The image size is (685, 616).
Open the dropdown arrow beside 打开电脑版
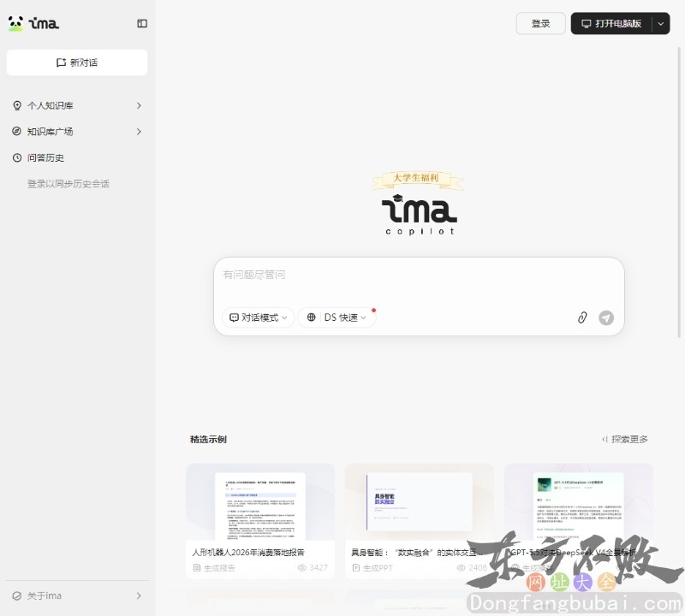point(661,24)
